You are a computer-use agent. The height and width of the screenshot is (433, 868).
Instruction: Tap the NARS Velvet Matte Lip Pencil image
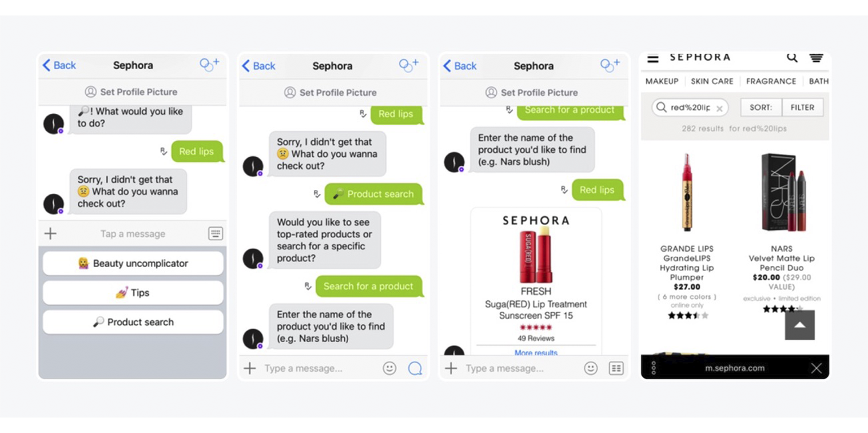point(781,192)
